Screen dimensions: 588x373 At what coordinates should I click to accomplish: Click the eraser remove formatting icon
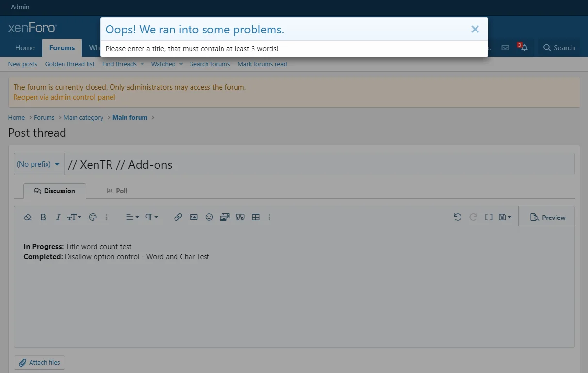[x=28, y=217]
